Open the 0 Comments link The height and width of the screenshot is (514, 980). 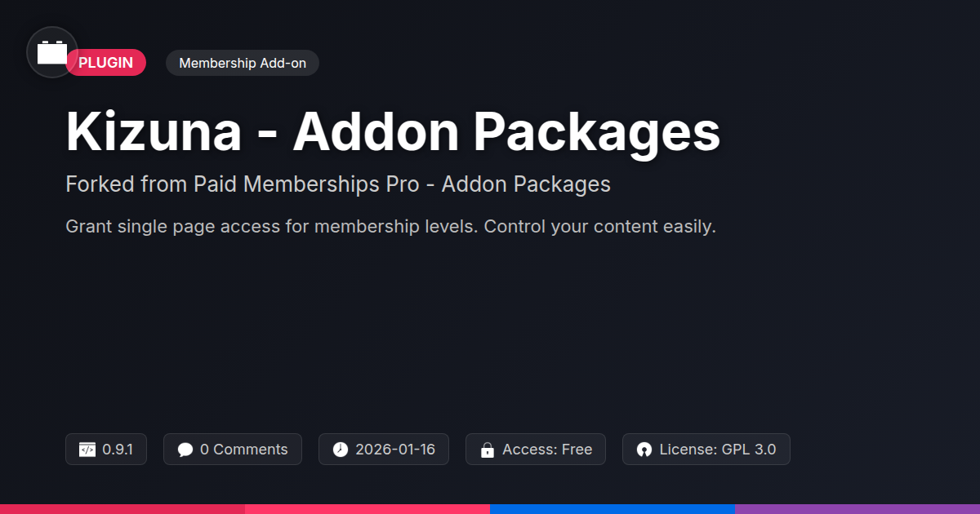click(243, 450)
